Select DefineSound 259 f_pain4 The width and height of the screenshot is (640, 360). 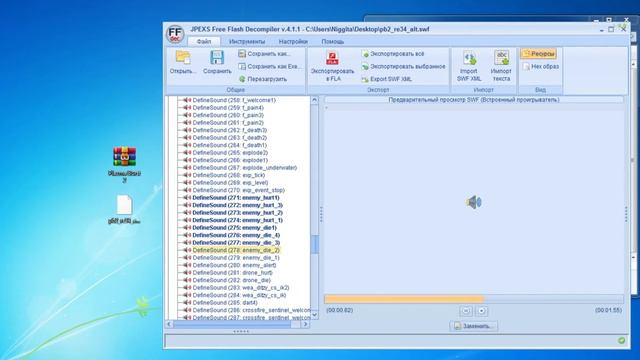click(x=228, y=108)
